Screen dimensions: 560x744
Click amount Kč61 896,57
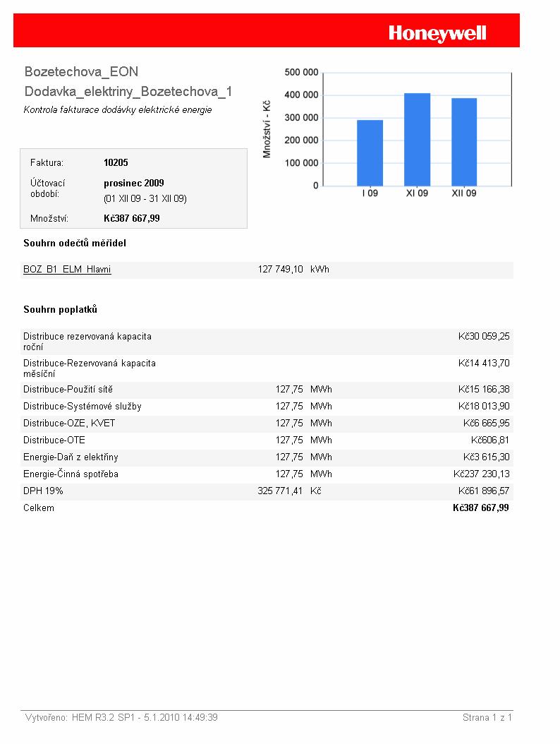click(x=484, y=491)
